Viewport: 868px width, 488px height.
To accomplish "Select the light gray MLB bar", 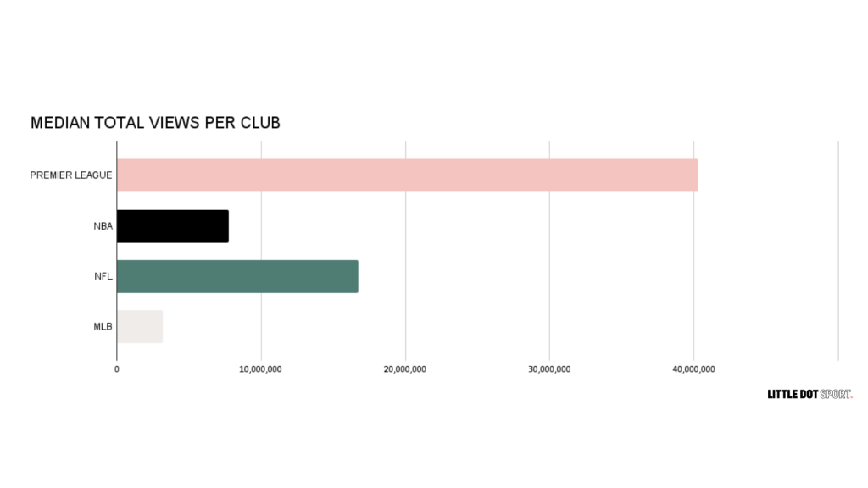I will coord(140,327).
